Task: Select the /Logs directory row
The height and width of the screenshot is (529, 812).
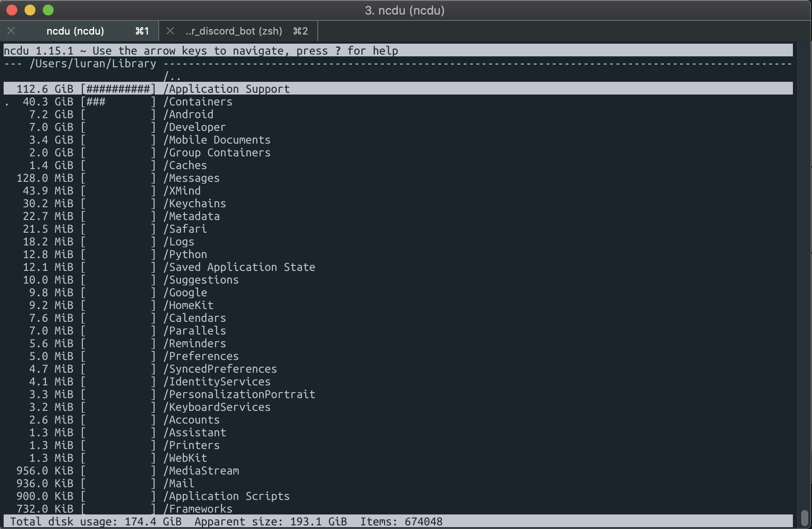Action: coord(398,242)
